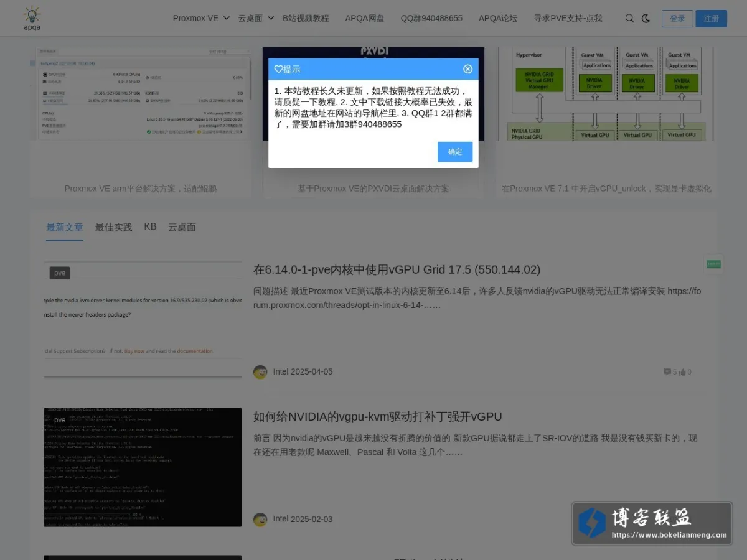Viewport: 747px width, 560px height.
Task: Click the pve tag on the first article thumbnail
Action: (x=60, y=273)
